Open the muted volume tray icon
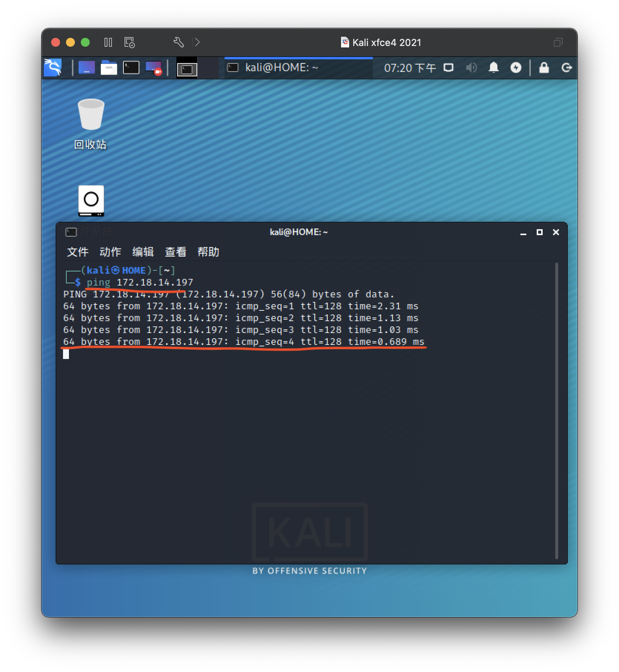Image resolution: width=619 pixels, height=672 pixels. tap(471, 67)
